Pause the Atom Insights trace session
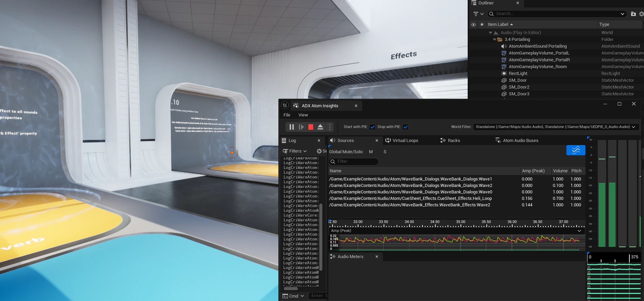The height and width of the screenshot is (301, 644). point(291,127)
